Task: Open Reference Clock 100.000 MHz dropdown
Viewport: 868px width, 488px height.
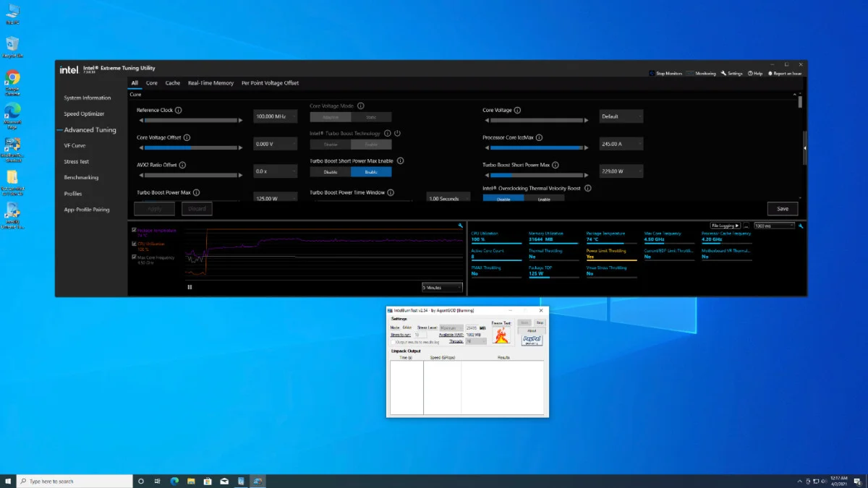Action: pos(276,116)
